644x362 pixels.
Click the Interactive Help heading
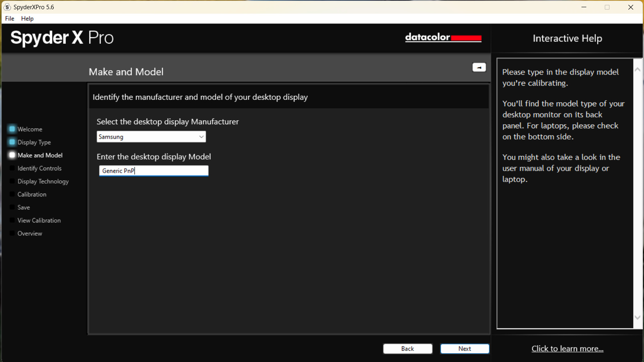(x=567, y=38)
